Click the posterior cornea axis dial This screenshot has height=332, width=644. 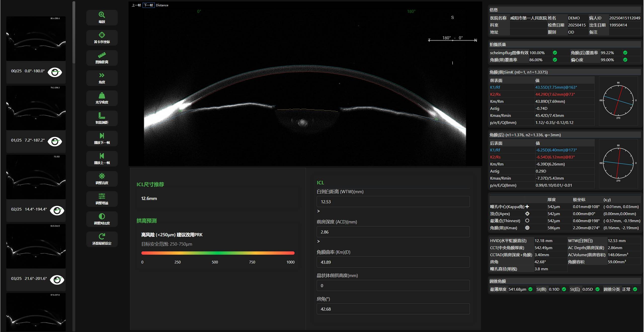618,163
